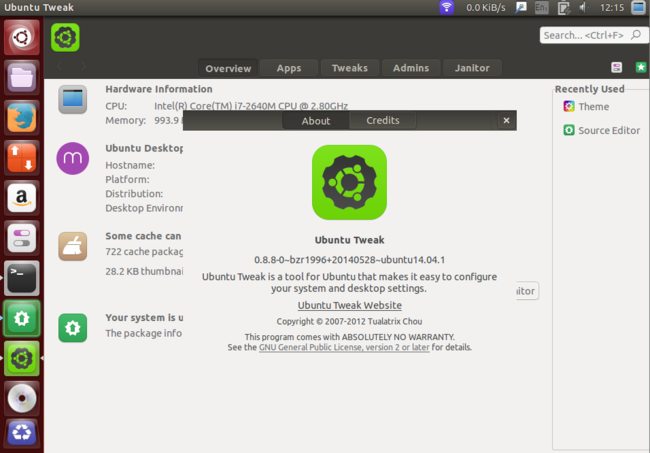Screen dimensions: 650x453
Task: Click the 'Hostname:' label
Action: click(130, 165)
